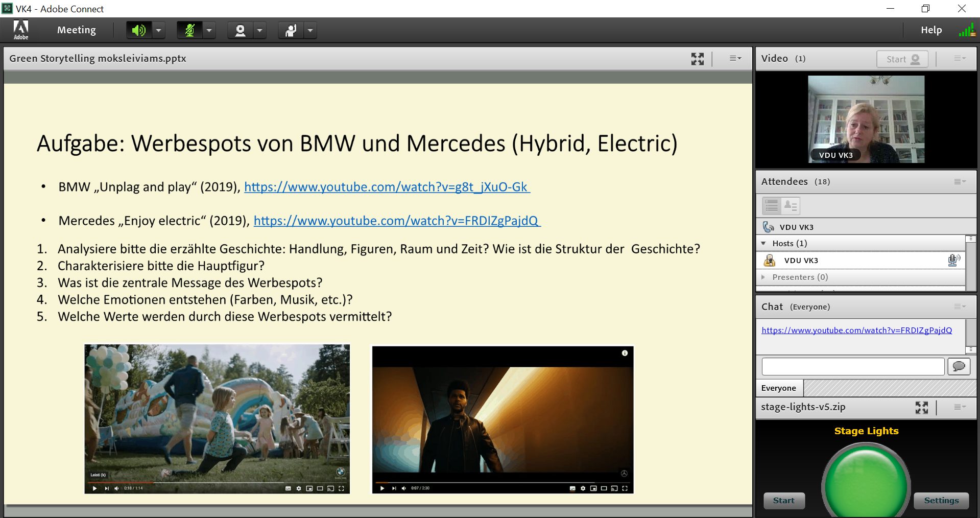Switch to attendee status view

(791, 206)
